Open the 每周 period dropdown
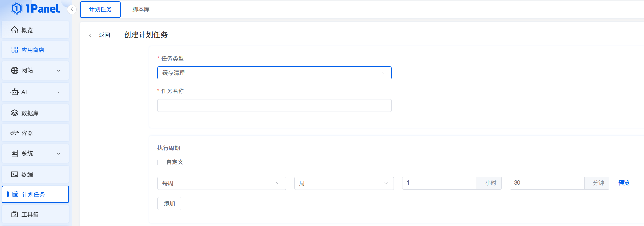Viewport: 644px width, 226px height. (221, 183)
